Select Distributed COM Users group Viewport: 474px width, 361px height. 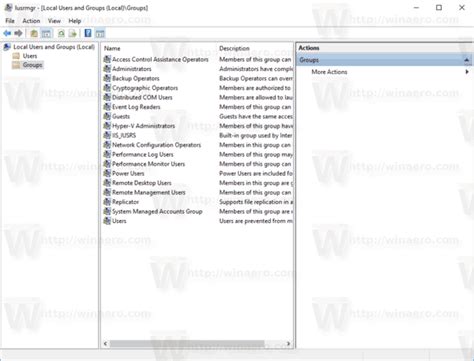click(142, 97)
